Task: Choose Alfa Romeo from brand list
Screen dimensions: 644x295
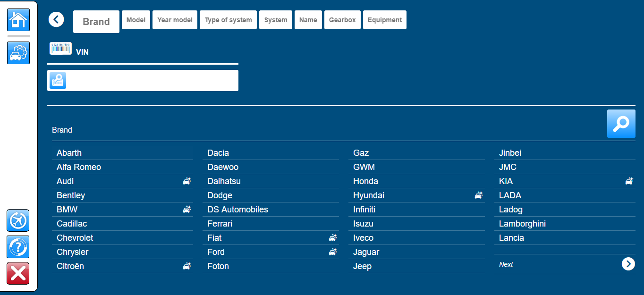Action: point(79,167)
